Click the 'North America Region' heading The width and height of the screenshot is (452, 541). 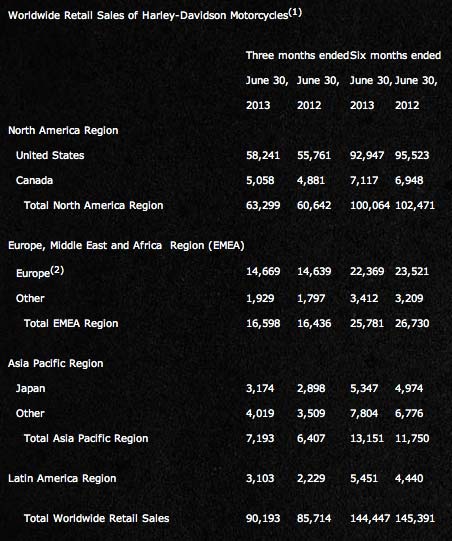[x=63, y=130]
